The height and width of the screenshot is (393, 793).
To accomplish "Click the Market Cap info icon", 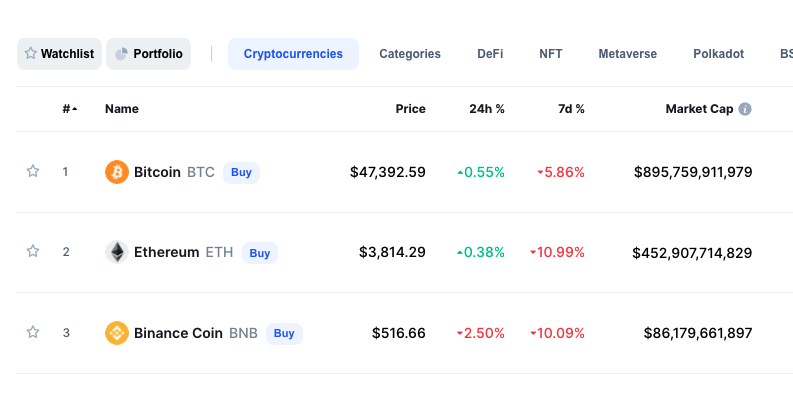I will [745, 109].
